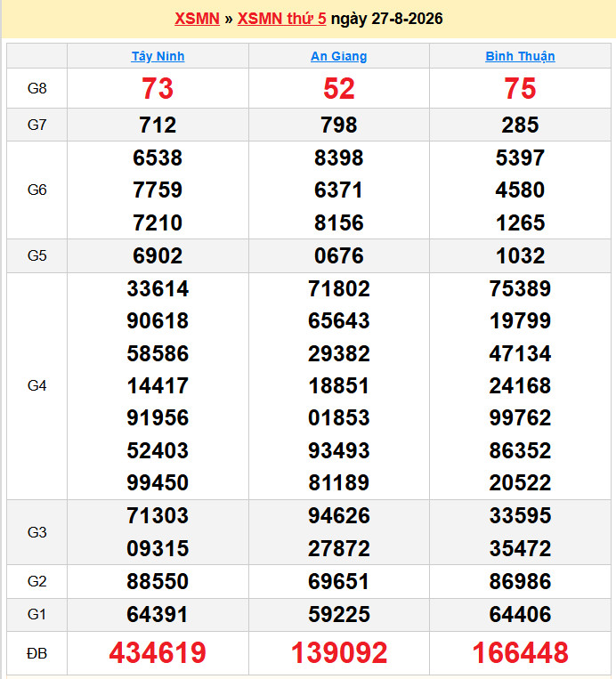
Task: Click An Giang G7 number 798
Action: tap(339, 125)
